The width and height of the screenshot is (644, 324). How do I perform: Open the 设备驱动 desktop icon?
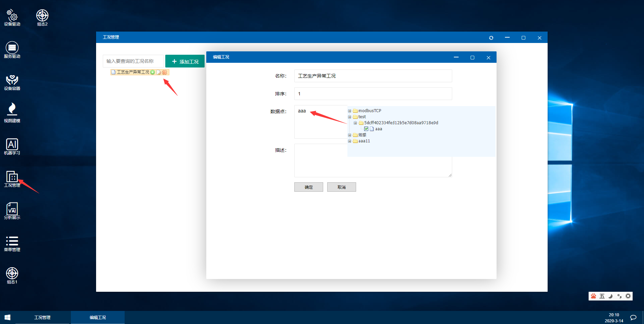coord(12,17)
